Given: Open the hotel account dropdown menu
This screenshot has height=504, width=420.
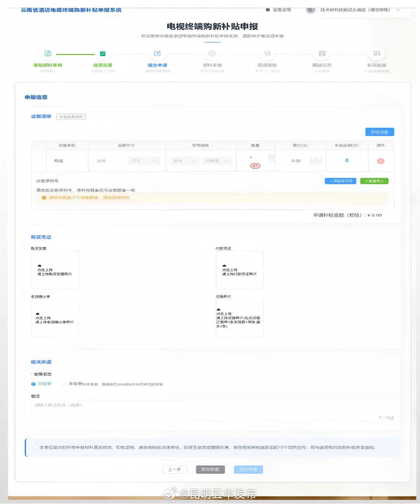Looking at the screenshot, I should click(397, 10).
